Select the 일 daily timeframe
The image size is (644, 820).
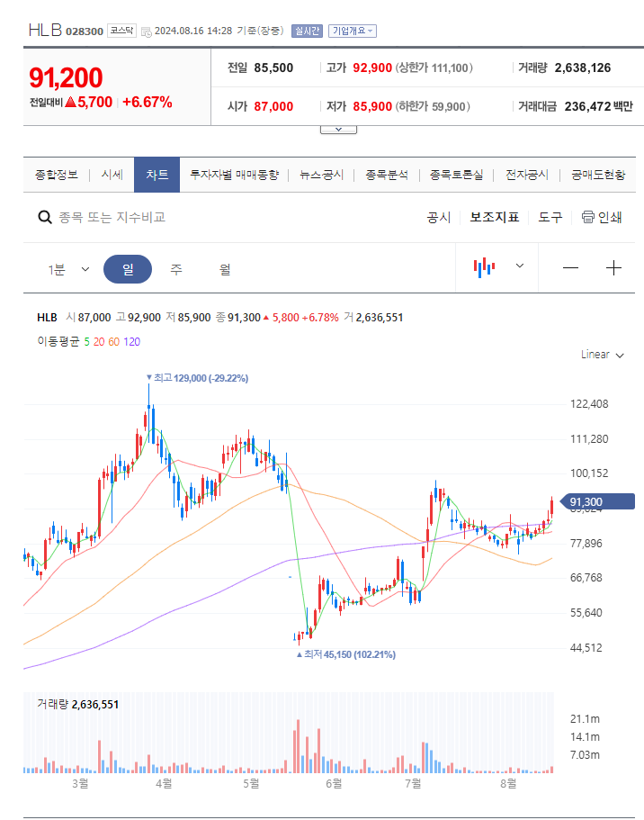point(128,268)
